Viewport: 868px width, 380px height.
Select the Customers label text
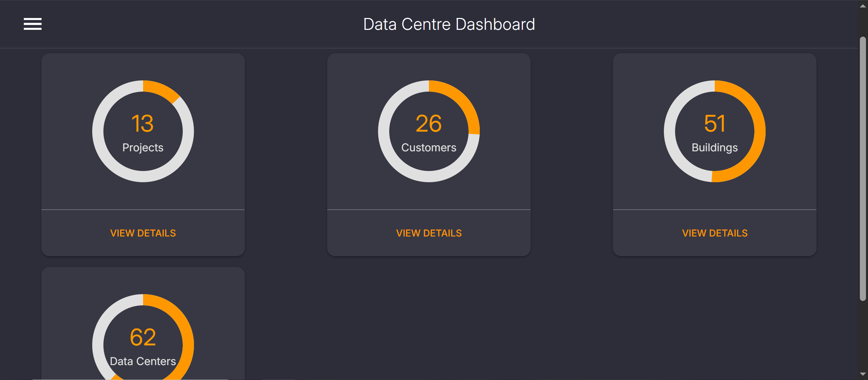(x=429, y=148)
